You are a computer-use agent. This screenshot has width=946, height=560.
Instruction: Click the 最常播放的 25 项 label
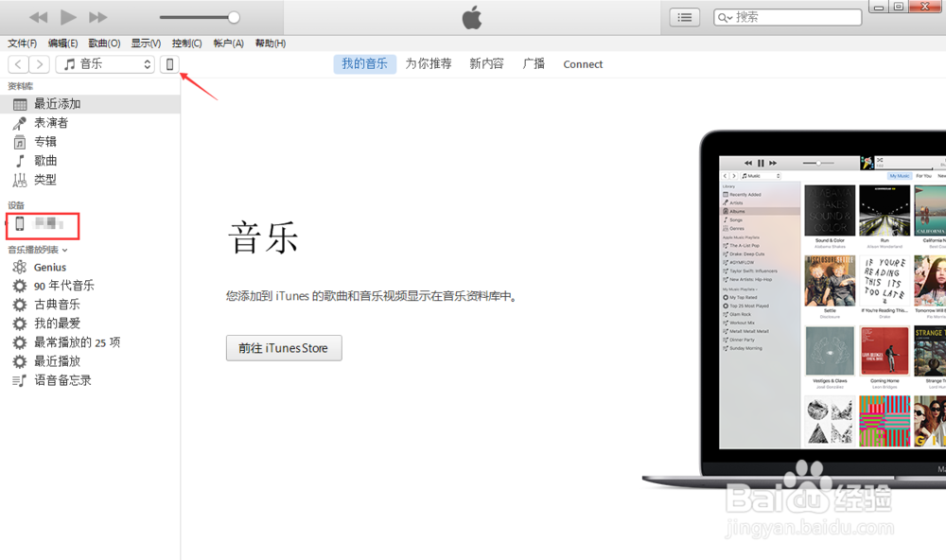(78, 342)
